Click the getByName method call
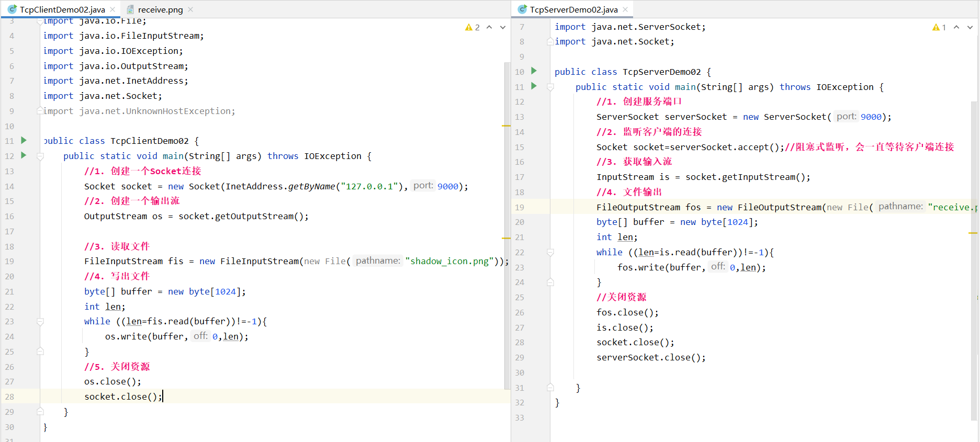This screenshot has width=980, height=442. point(311,186)
